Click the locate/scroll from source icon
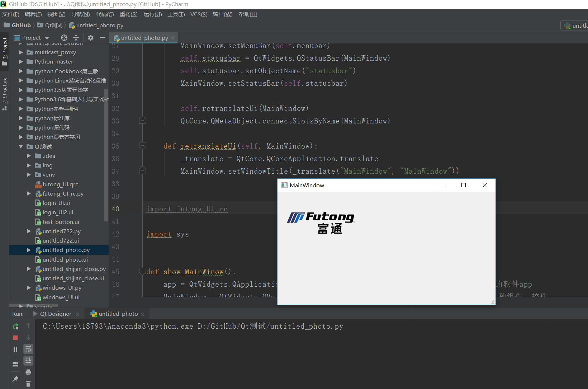The image size is (588, 389). coord(64,38)
